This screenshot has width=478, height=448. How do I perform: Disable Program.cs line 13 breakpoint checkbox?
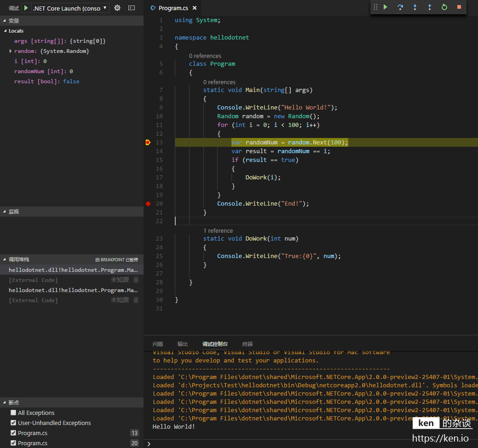tap(13, 433)
